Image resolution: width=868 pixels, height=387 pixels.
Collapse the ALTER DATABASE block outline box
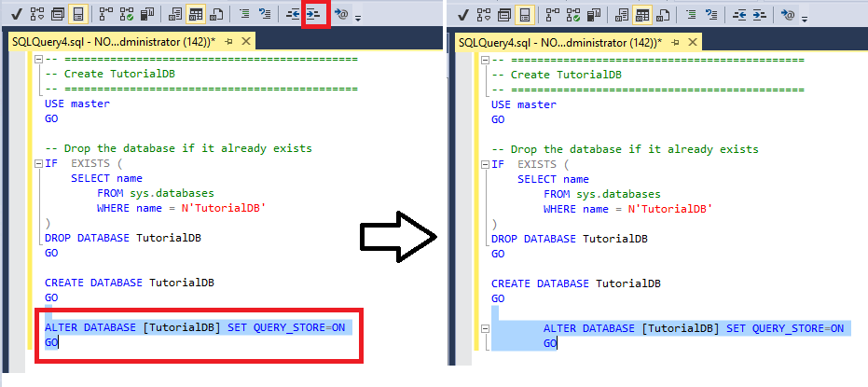pyautogui.click(x=486, y=328)
